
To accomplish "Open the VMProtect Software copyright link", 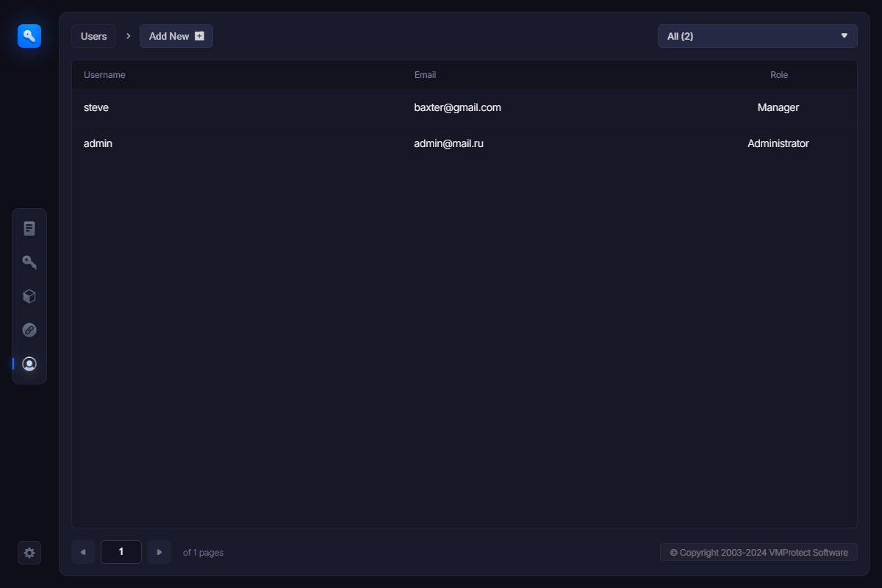I will coord(759,553).
